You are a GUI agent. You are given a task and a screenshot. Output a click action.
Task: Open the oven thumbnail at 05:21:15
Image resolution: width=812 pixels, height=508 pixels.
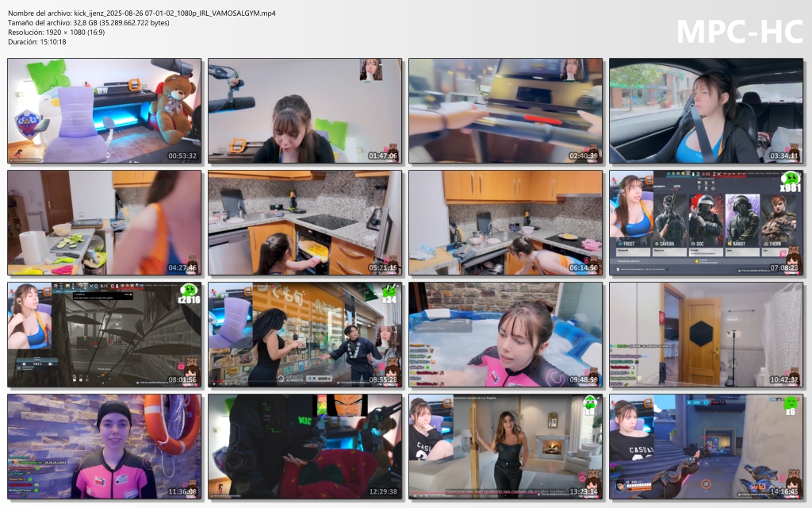(x=305, y=223)
